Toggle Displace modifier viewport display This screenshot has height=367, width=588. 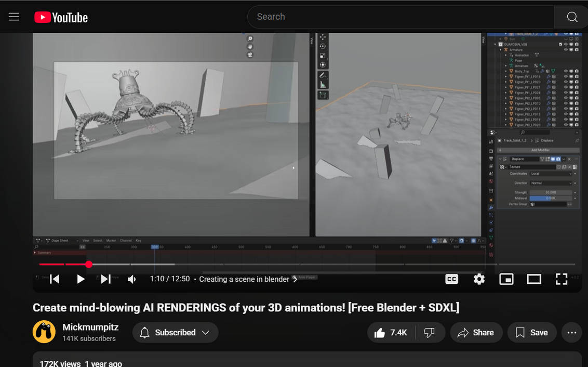point(553,159)
